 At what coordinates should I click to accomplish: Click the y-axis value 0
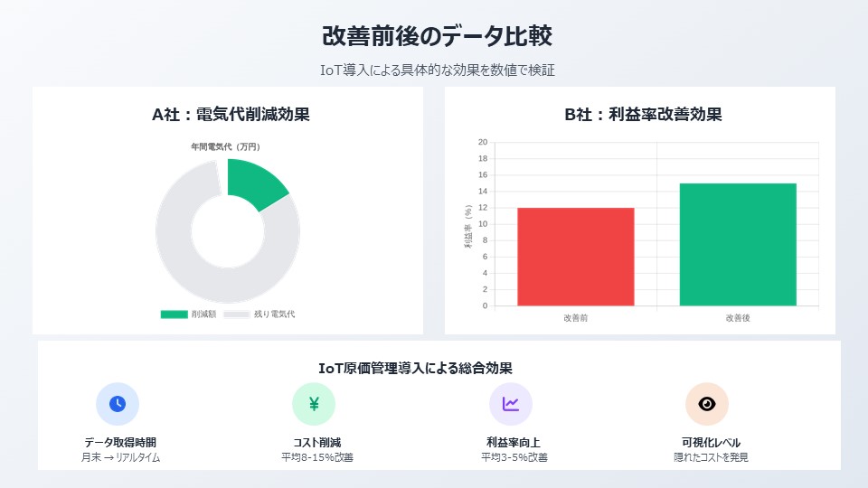click(485, 305)
